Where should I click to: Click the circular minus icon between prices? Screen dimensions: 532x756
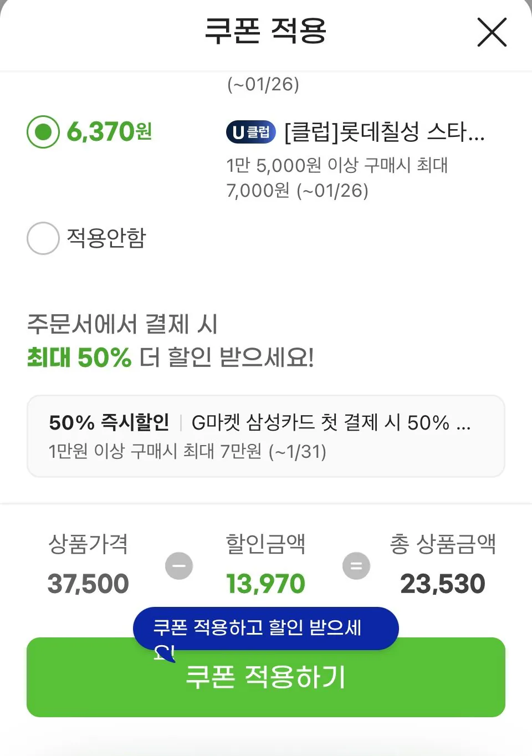point(178,566)
